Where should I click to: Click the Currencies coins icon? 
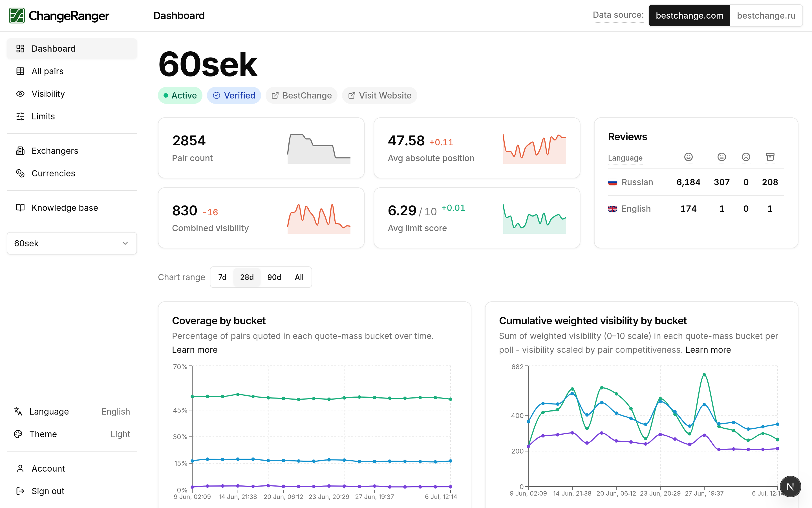(20, 173)
